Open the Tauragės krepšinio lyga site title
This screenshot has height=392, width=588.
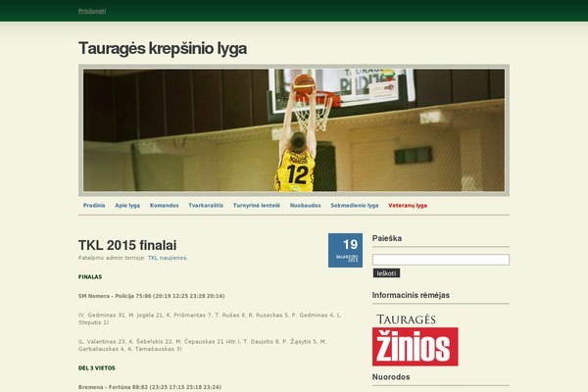[163, 48]
